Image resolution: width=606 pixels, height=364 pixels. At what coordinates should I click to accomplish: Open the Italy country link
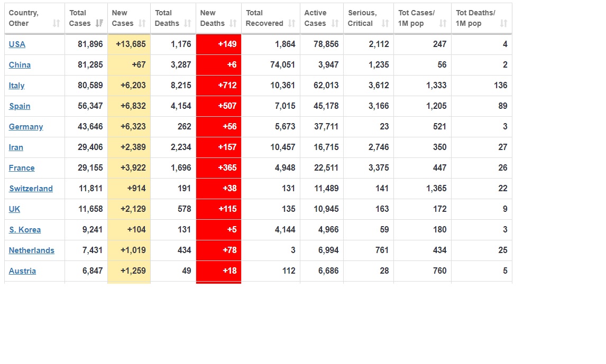coord(16,85)
